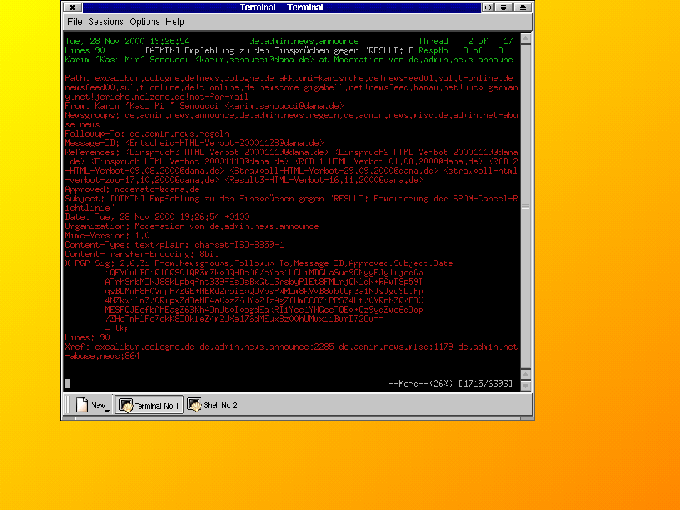Viewport: 680px width, 510px height.
Task: Click the X button at the title bar's left
Action: tap(72, 7)
